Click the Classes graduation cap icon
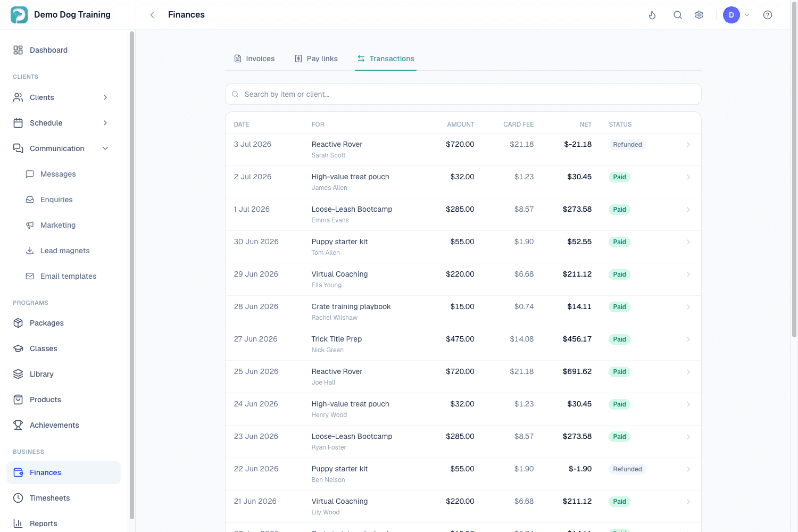 (x=18, y=348)
